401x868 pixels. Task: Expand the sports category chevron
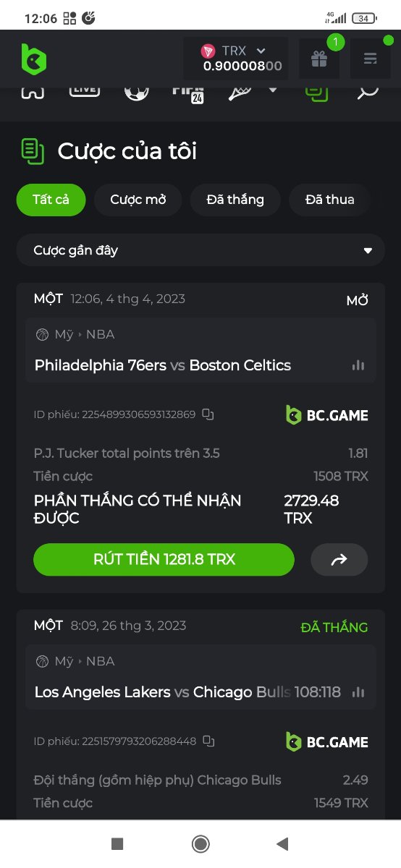click(273, 90)
